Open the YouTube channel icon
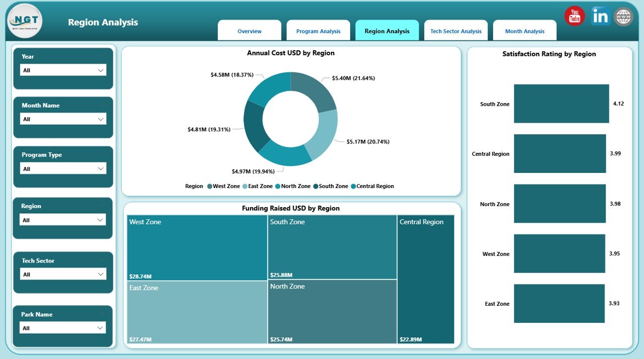644x359 pixels. pos(574,16)
